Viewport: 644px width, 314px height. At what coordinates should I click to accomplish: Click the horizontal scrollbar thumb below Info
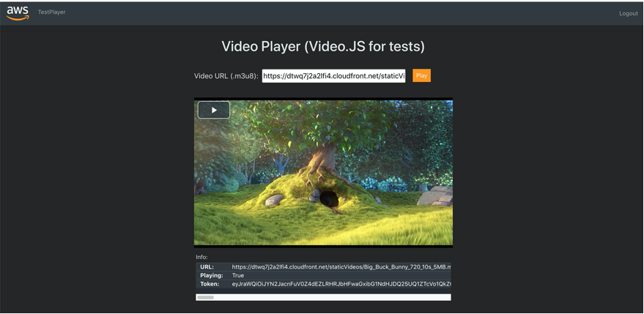(x=205, y=297)
